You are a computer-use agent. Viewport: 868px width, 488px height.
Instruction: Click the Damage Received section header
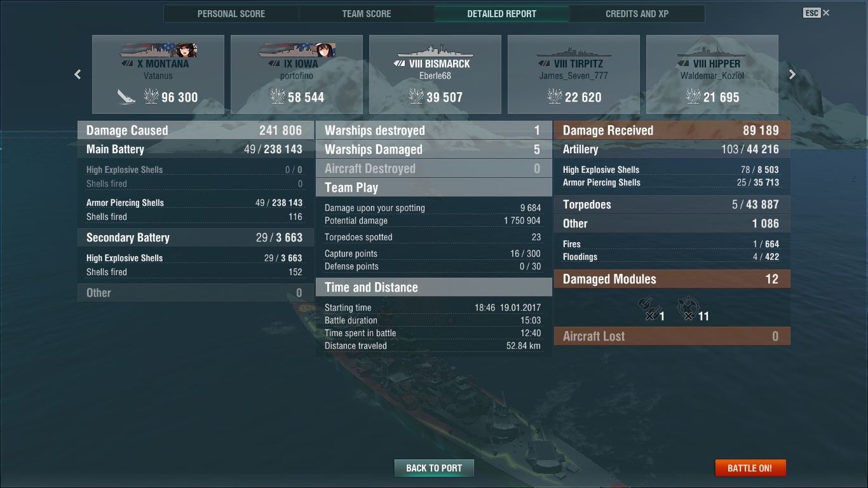click(672, 130)
